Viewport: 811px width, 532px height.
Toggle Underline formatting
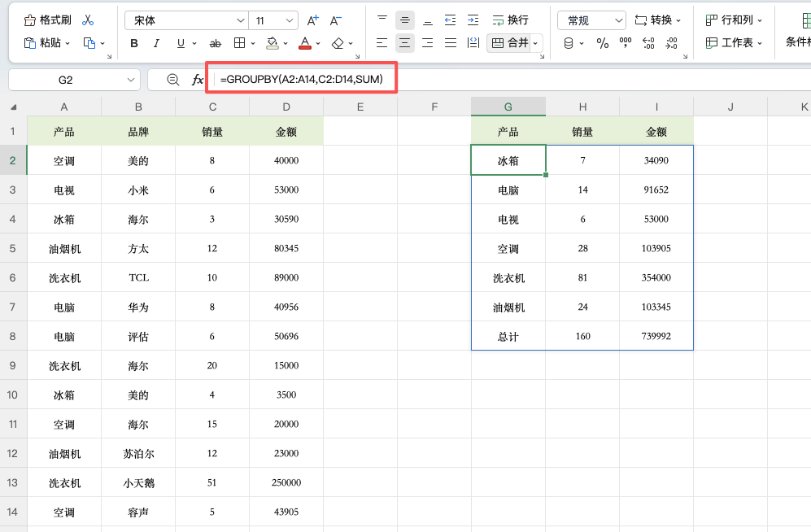181,43
